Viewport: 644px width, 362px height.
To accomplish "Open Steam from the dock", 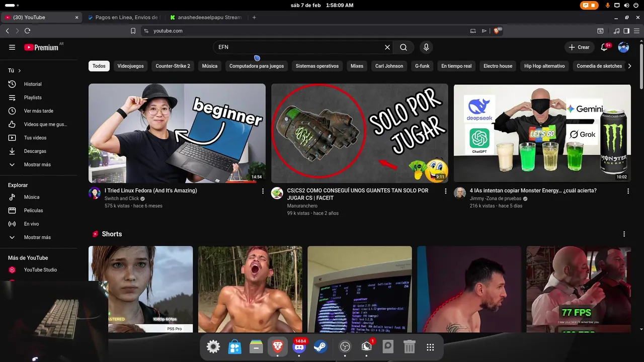I will click(321, 347).
